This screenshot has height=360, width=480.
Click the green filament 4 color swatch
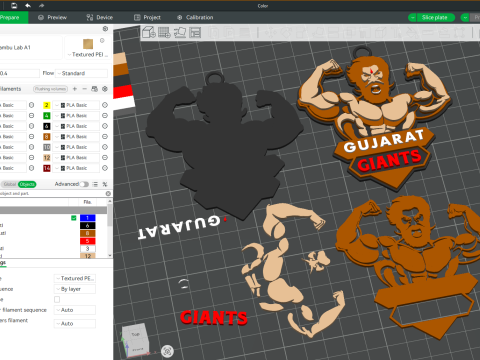click(47, 116)
